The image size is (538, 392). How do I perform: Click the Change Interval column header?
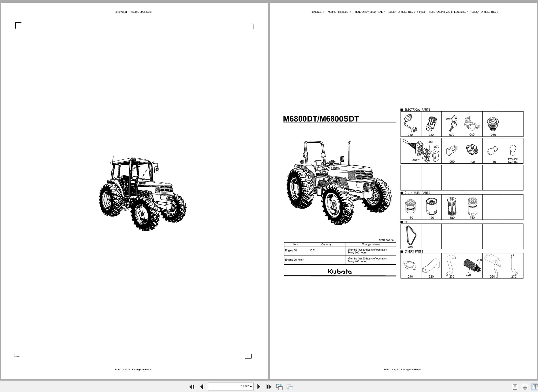point(371,244)
